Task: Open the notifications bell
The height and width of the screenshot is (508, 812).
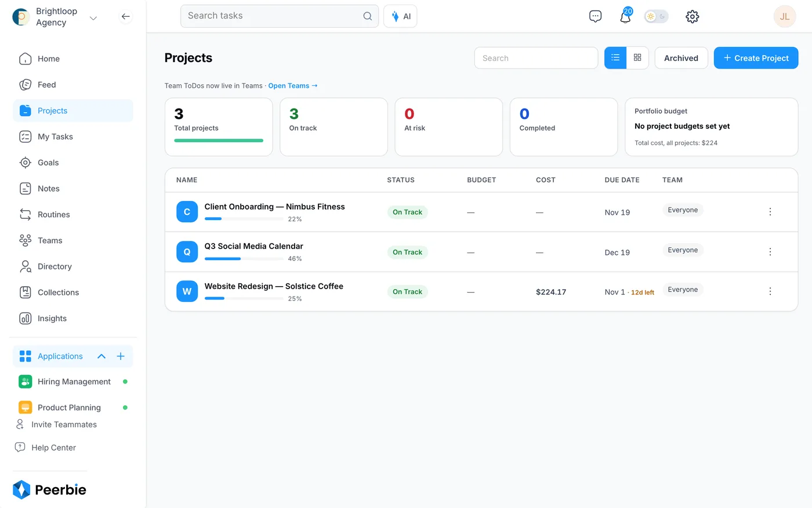Action: (625, 16)
